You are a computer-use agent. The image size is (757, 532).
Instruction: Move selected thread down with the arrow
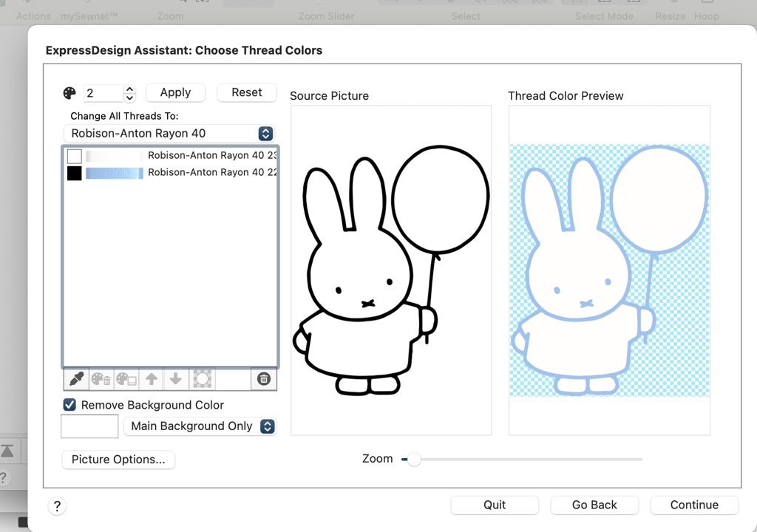coord(176,379)
